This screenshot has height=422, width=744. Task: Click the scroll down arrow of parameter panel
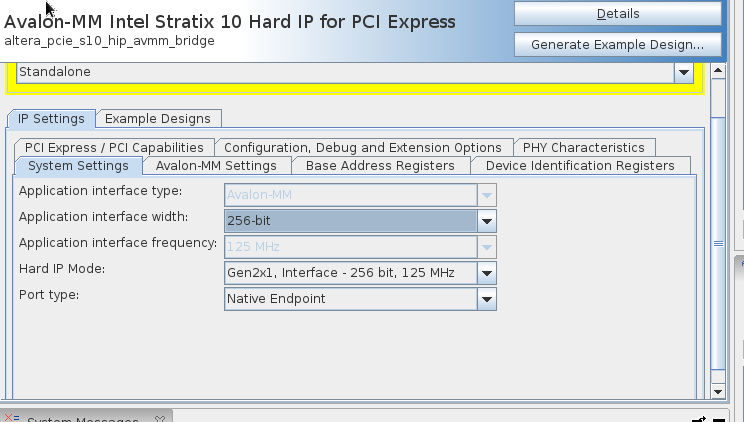point(717,391)
